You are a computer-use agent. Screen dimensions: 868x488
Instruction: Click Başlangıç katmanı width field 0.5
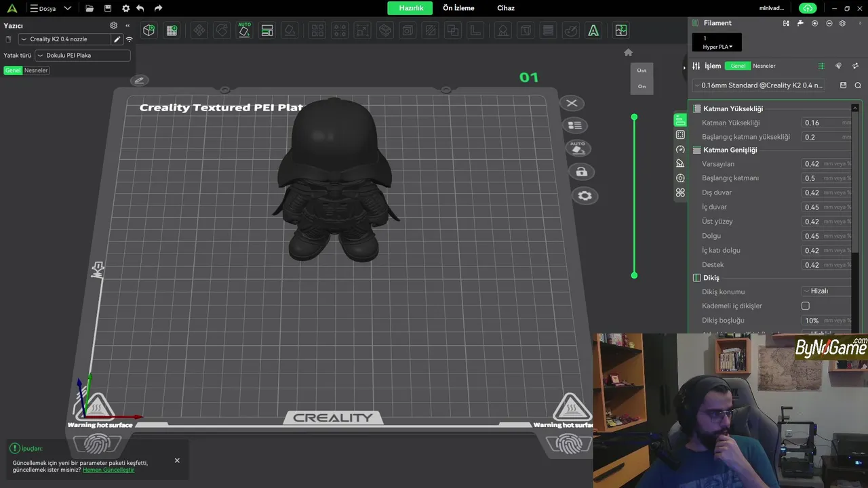pyautogui.click(x=827, y=178)
